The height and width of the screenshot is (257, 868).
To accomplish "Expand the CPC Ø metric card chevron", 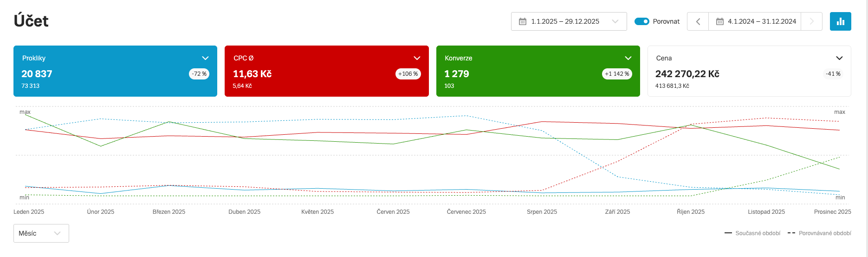I will (x=417, y=58).
